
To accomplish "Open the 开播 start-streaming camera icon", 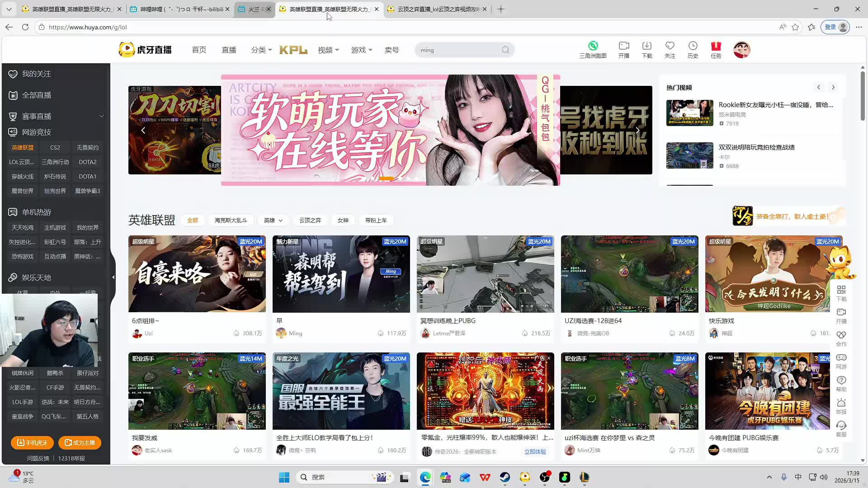I will [624, 46].
